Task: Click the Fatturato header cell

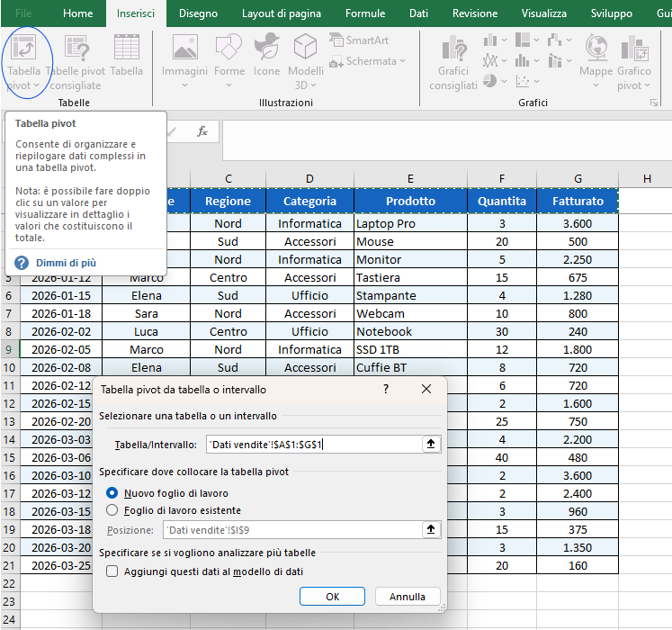Action: coord(578,201)
